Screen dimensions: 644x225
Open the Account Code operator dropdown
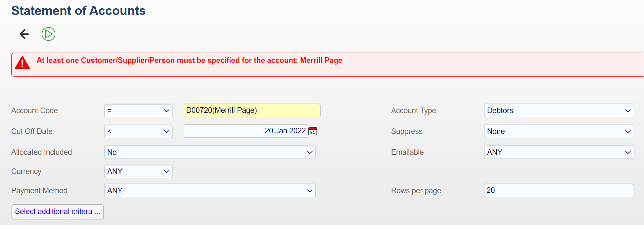138,111
